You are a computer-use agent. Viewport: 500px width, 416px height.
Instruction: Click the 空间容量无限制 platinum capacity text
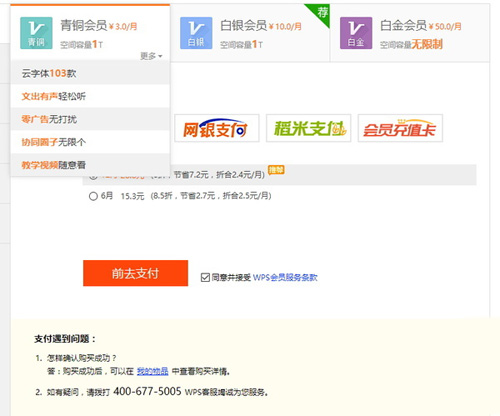pos(411,44)
